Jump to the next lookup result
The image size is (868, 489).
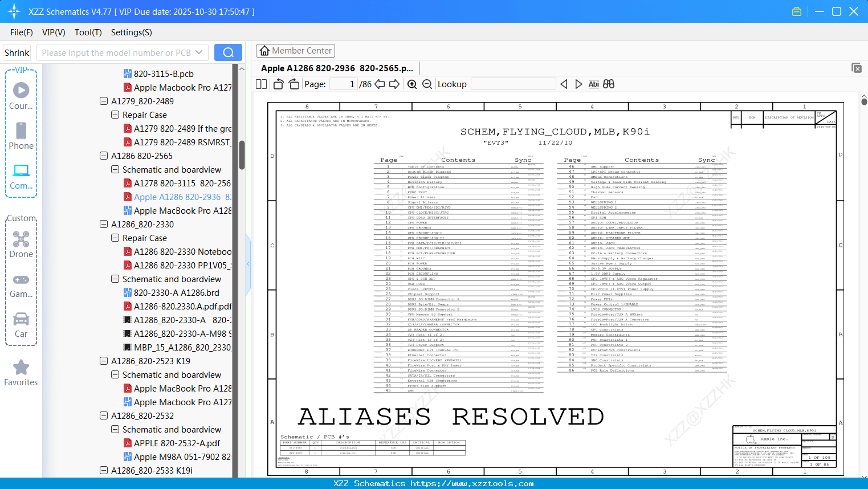pyautogui.click(x=578, y=84)
